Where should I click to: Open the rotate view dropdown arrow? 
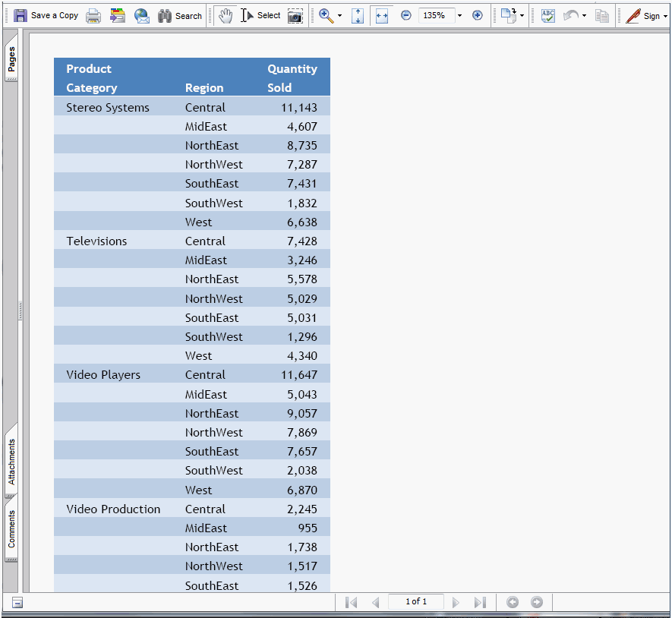(522, 16)
